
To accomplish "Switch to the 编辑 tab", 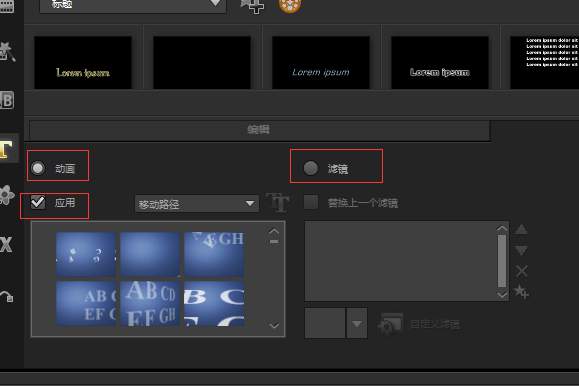I will (259, 130).
